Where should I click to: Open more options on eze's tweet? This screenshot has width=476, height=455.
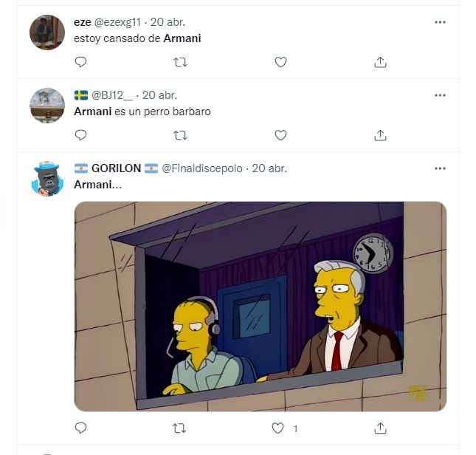coord(440,22)
